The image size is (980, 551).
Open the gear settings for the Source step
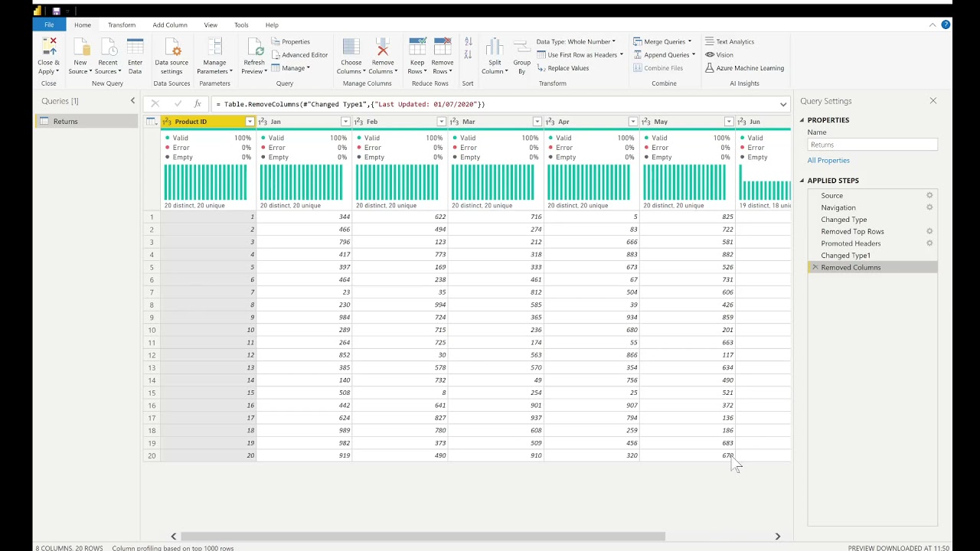929,195
